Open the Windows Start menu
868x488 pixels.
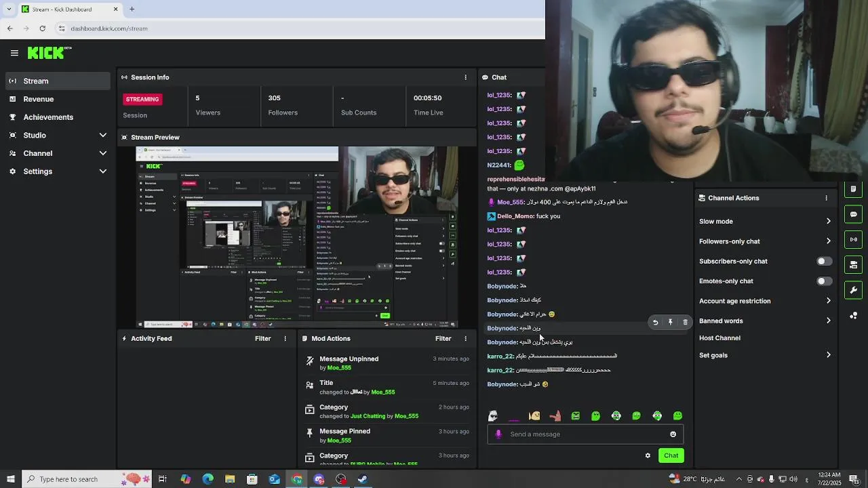[10, 479]
